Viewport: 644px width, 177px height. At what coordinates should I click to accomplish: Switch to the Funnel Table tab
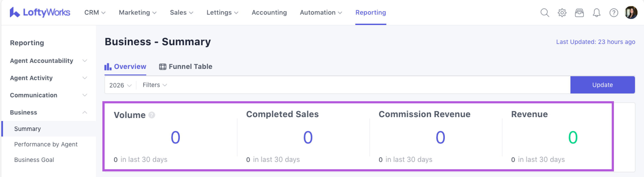(x=186, y=67)
